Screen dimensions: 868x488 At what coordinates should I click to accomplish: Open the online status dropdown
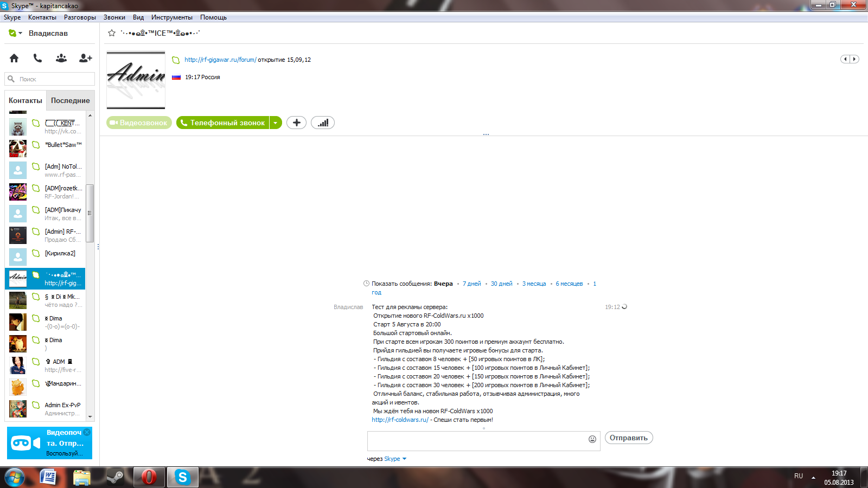click(x=15, y=33)
